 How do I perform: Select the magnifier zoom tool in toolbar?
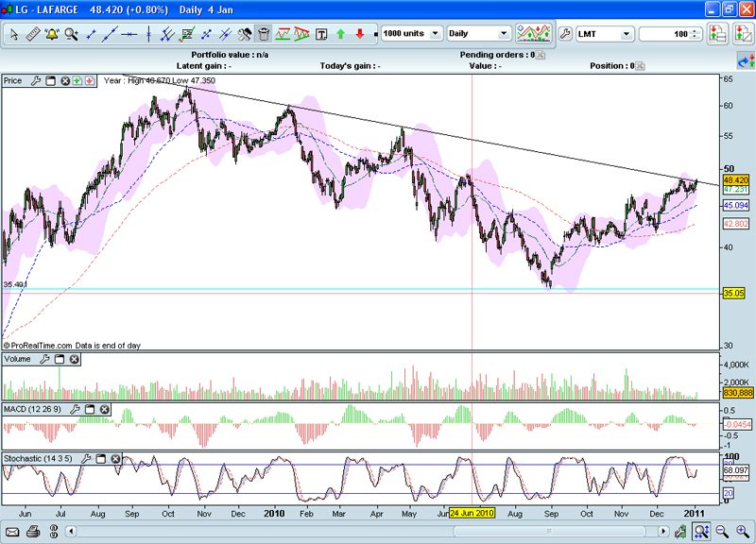coord(72,34)
